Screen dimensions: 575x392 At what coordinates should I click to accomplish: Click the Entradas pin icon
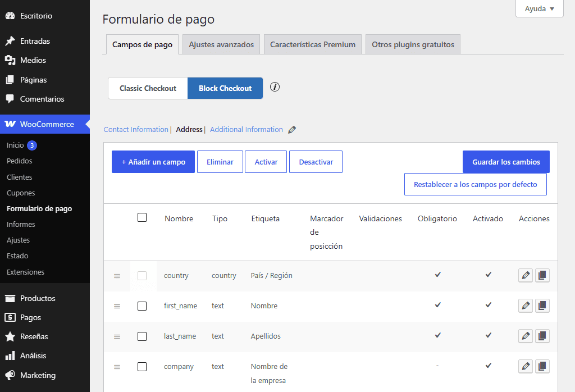10,41
